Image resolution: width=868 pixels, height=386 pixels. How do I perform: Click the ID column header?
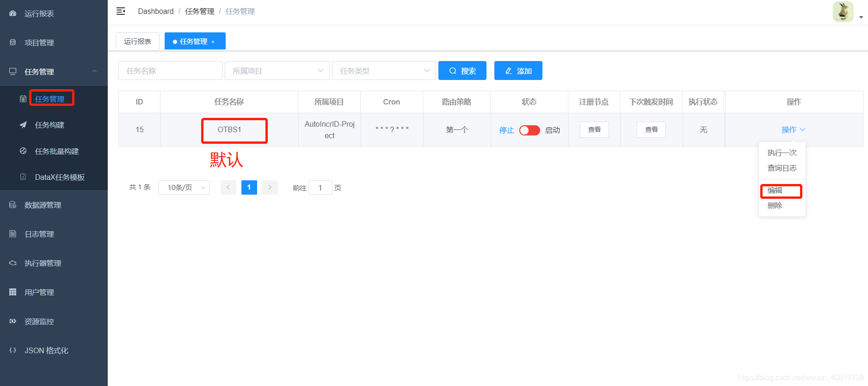(x=139, y=102)
